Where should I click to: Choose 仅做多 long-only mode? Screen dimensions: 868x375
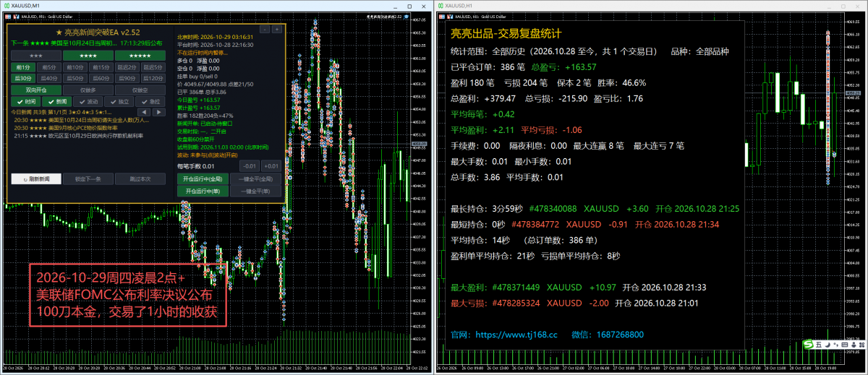(x=88, y=90)
